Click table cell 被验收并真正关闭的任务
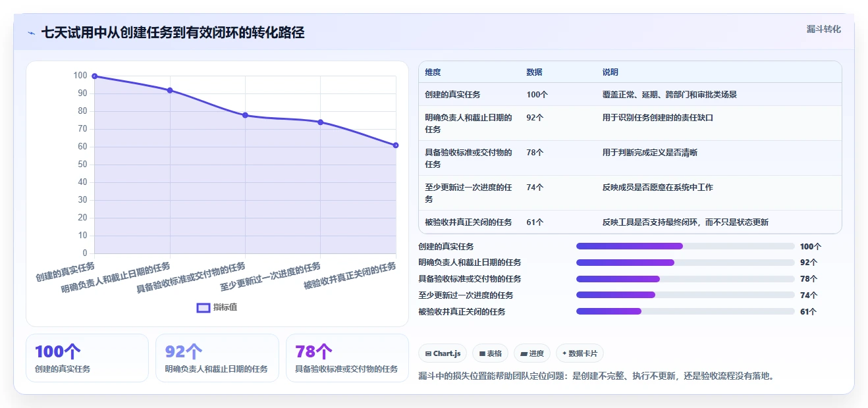Image resolution: width=868 pixels, height=408 pixels. coord(469,222)
